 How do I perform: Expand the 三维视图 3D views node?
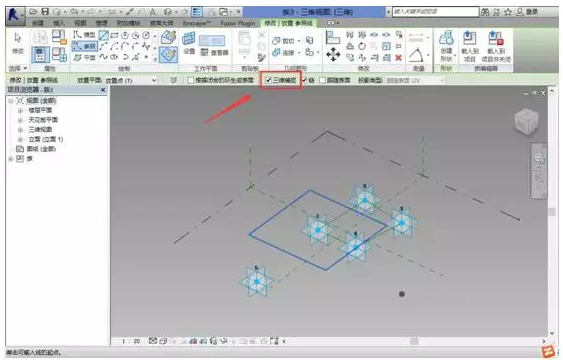coord(20,130)
